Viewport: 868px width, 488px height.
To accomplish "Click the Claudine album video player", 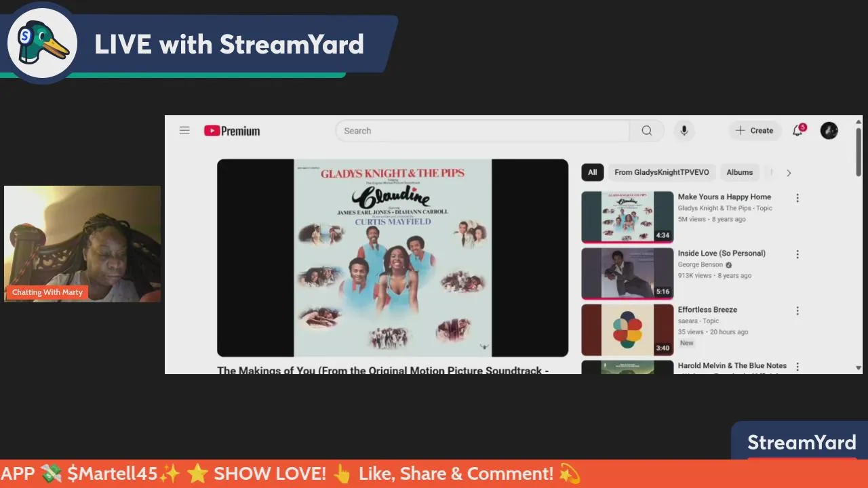I will [393, 258].
